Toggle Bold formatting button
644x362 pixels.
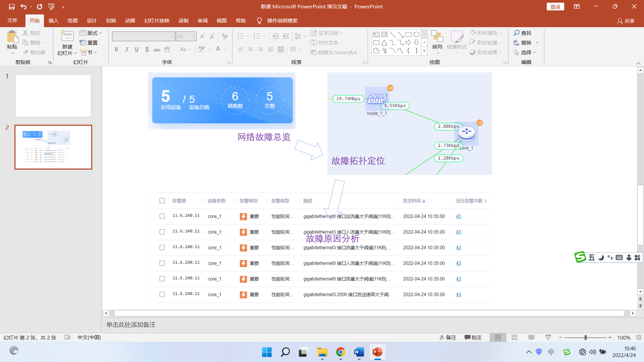coord(116,49)
